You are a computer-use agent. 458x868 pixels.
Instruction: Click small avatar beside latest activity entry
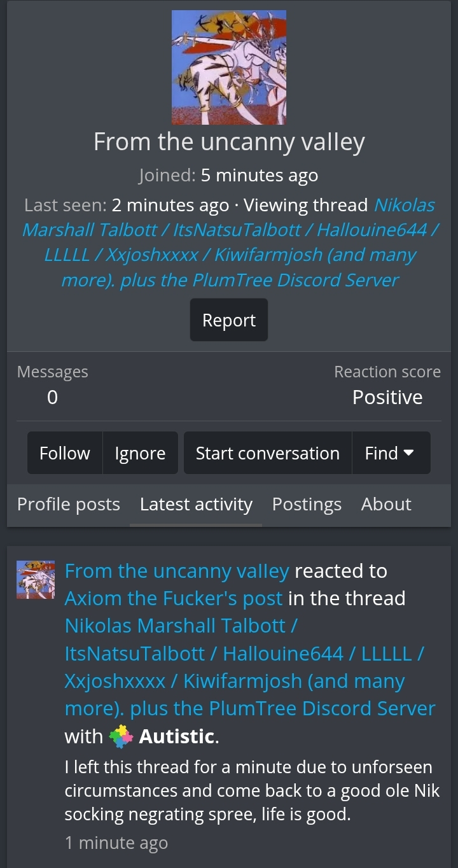(x=36, y=580)
